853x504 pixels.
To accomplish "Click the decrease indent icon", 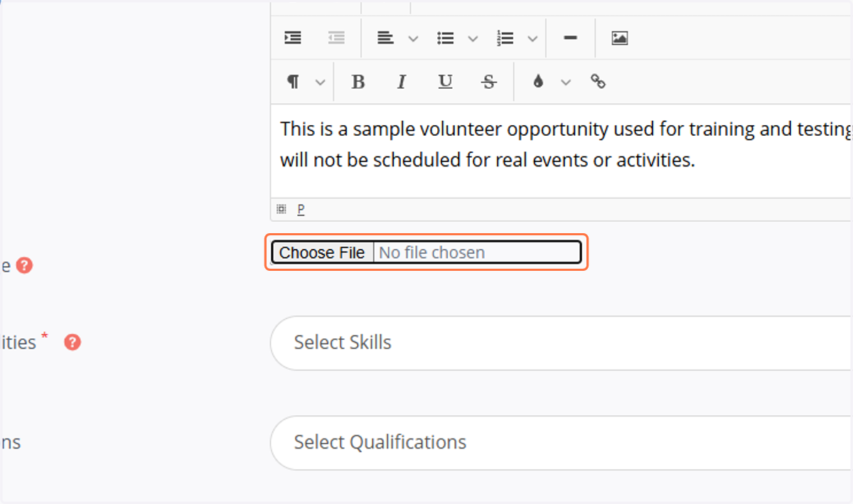I will (336, 38).
